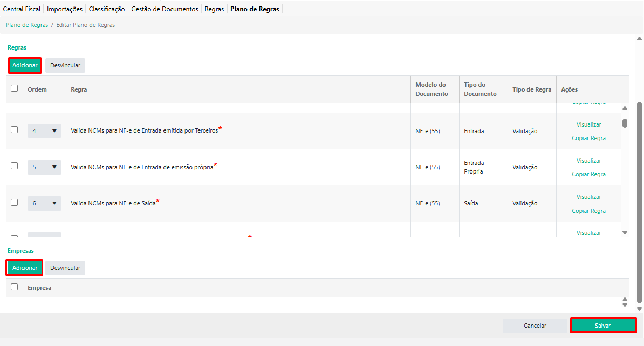Switch to Gestão de Documentos tab

pyautogui.click(x=165, y=9)
